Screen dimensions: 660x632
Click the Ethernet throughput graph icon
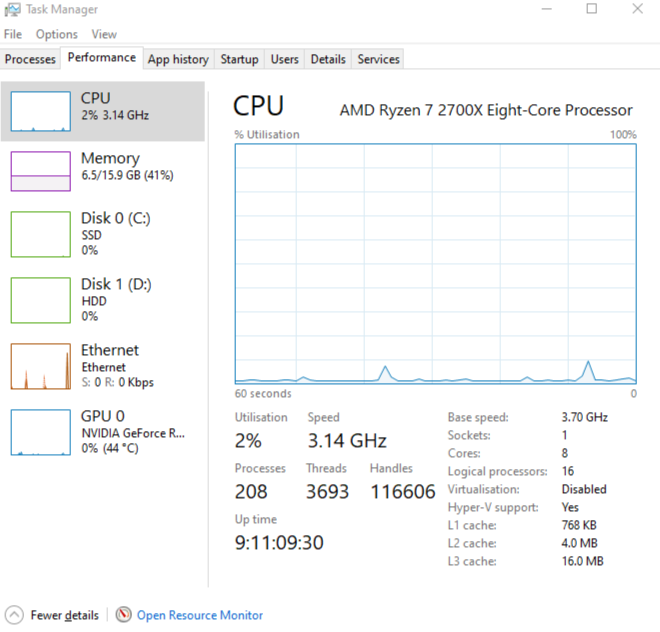click(40, 366)
